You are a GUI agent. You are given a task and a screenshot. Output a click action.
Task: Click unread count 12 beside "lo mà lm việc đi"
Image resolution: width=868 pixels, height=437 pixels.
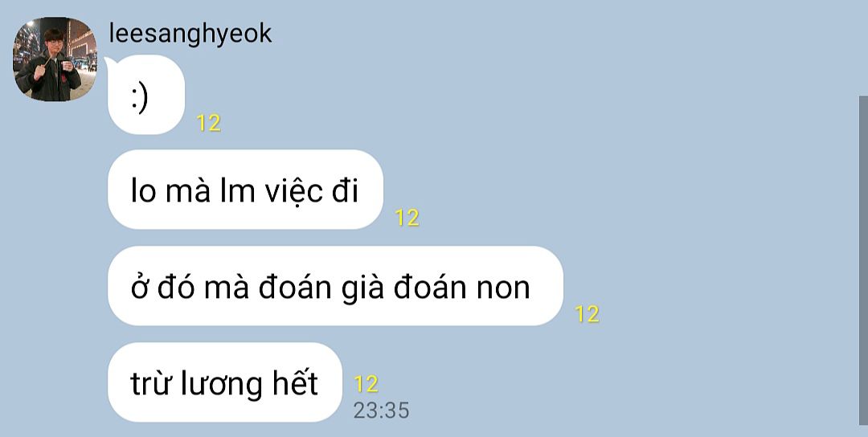(407, 218)
